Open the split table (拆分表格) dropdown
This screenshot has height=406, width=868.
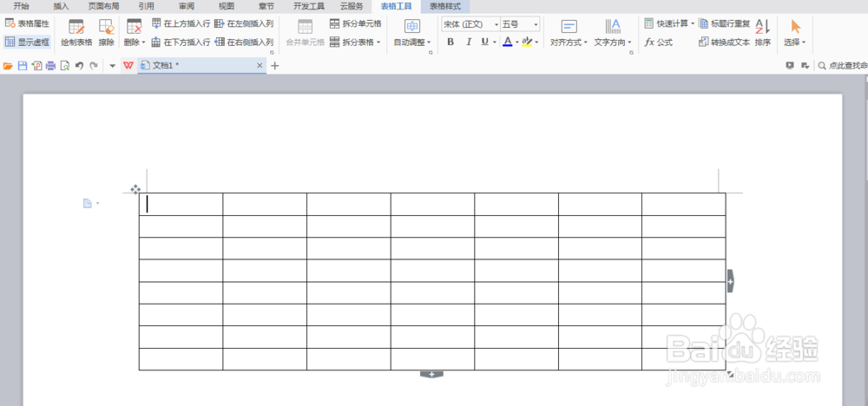tap(355, 42)
